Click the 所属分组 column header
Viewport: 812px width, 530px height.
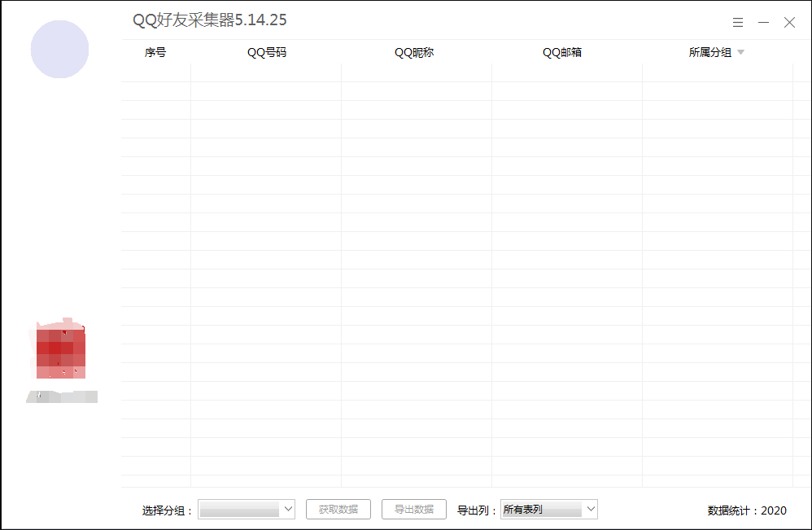710,52
